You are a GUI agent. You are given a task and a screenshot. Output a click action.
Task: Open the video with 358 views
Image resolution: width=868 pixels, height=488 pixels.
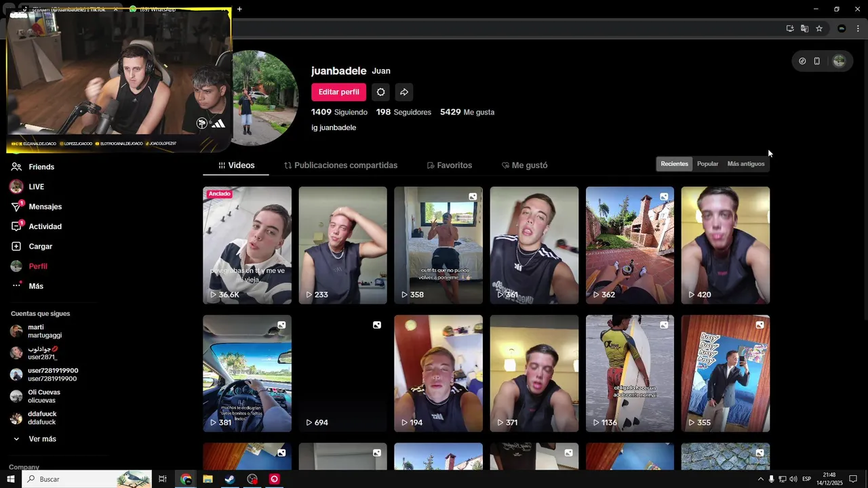(438, 245)
